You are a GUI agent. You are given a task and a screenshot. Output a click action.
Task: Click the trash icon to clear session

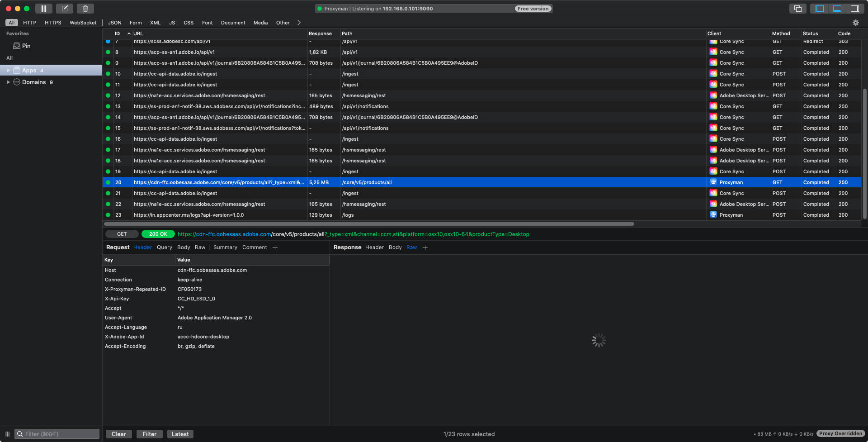(x=85, y=9)
